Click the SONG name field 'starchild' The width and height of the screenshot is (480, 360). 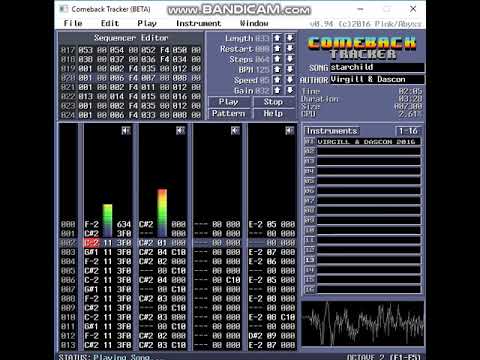tap(377, 67)
